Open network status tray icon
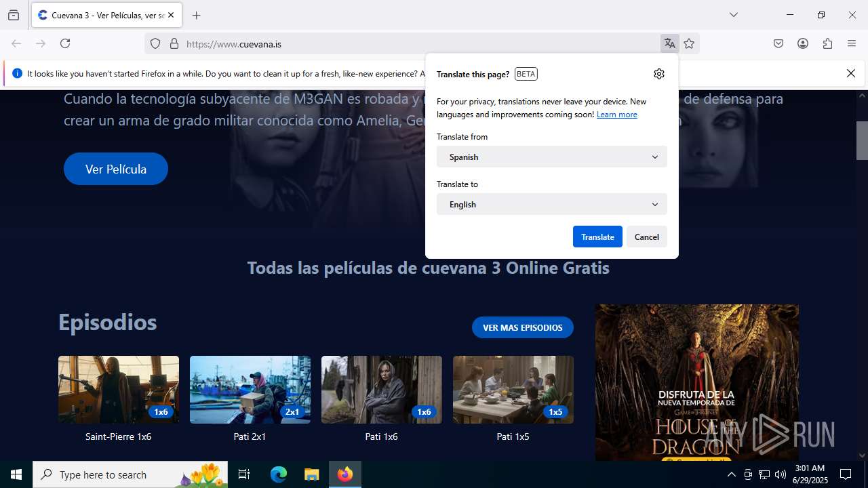 [764, 474]
